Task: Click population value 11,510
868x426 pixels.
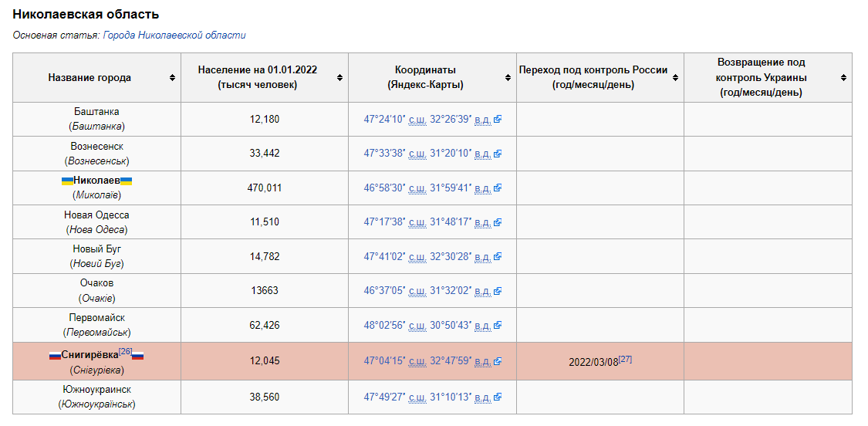Action: (265, 222)
